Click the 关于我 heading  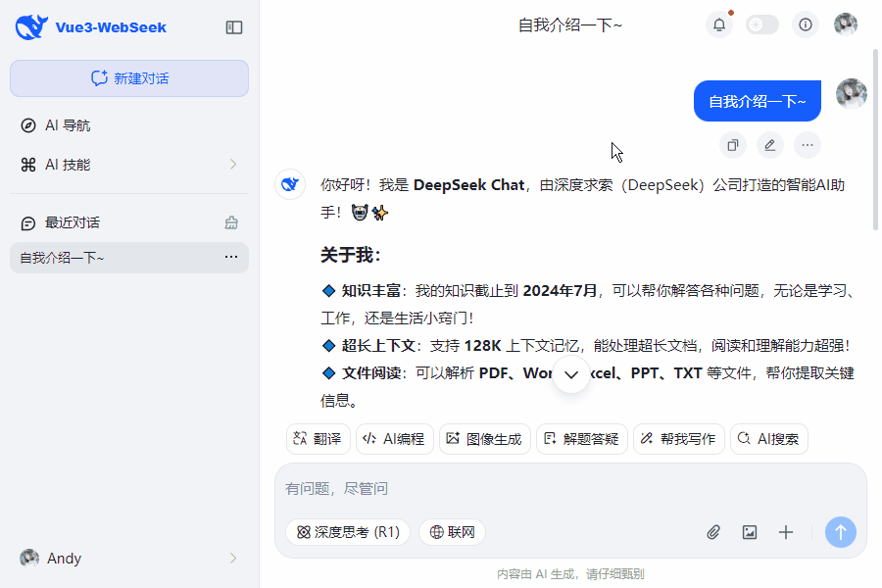click(x=351, y=256)
